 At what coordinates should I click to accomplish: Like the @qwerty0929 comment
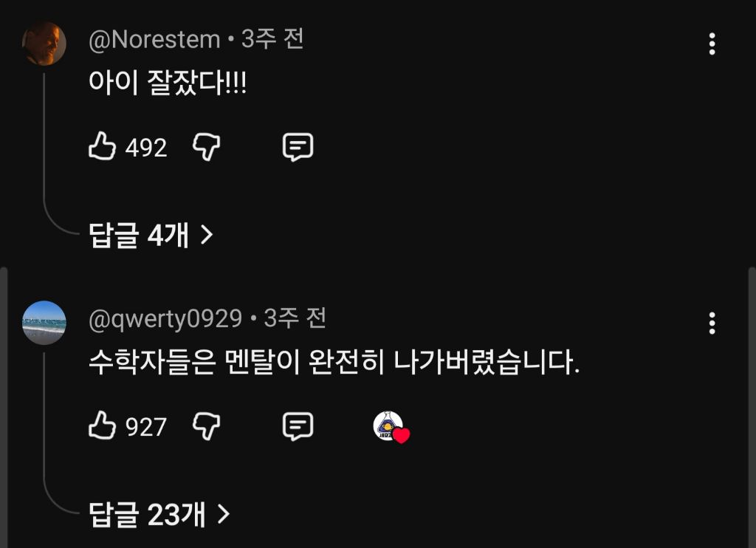(x=103, y=426)
